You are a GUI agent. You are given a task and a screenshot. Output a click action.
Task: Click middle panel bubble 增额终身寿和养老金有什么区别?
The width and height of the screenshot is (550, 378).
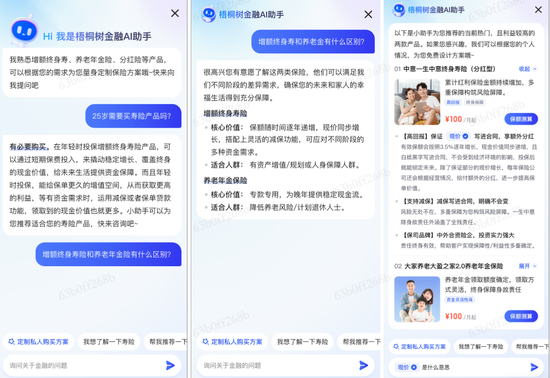coord(313,42)
